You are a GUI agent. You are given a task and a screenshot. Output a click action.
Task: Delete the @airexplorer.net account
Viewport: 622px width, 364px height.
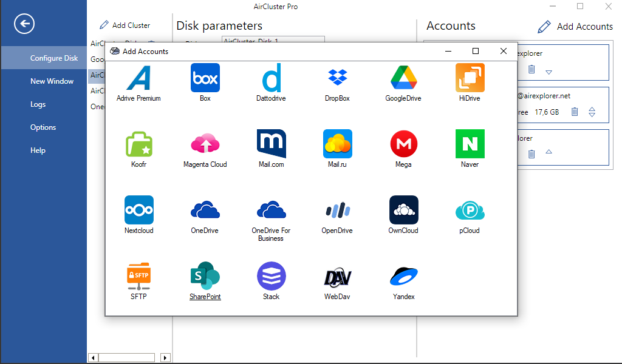[x=575, y=112]
